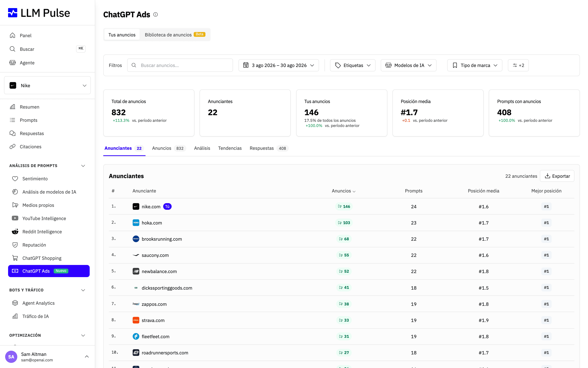
Task: Click the dickssportinggoods.com advertiser row
Action: coord(341,287)
